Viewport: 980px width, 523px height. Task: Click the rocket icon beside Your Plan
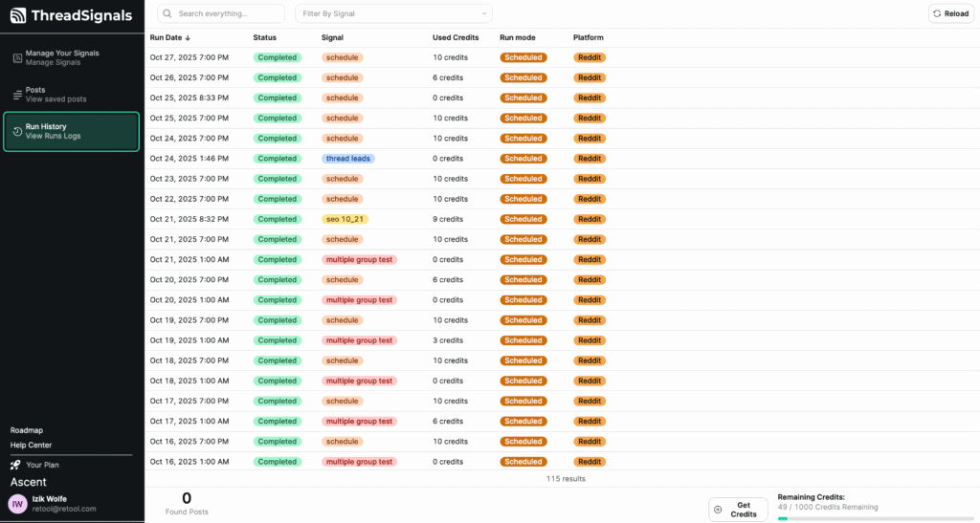(15, 465)
